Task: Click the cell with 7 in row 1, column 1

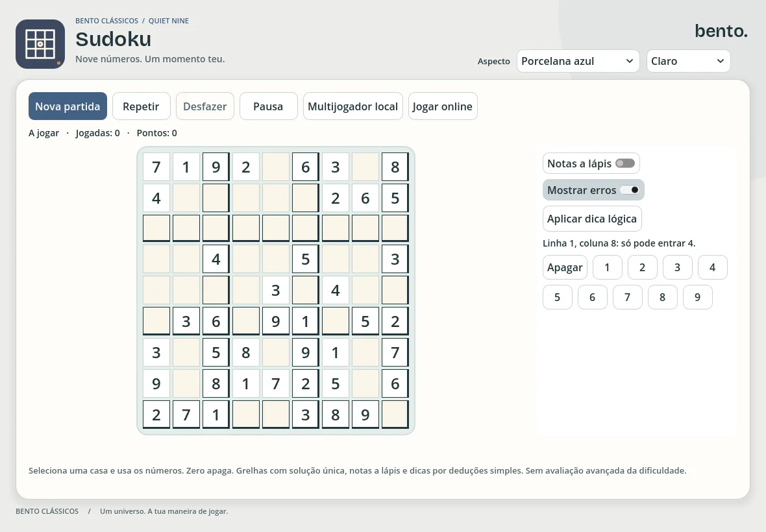Action: coord(156,167)
